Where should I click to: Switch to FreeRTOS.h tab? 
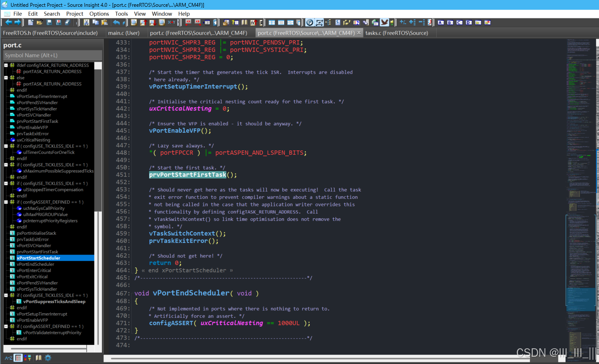50,33
